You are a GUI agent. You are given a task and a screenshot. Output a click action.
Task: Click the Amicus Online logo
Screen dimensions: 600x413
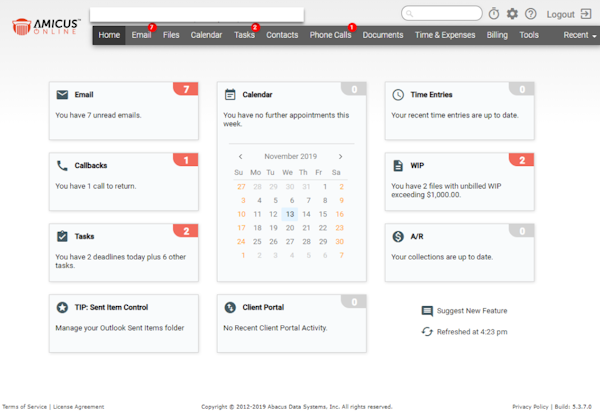pos(46,26)
